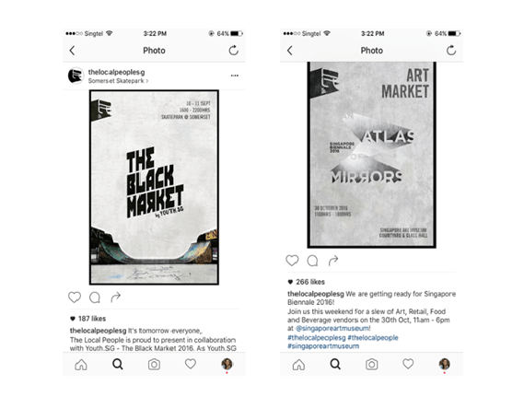Tap the back arrow in right phone

(x=290, y=51)
